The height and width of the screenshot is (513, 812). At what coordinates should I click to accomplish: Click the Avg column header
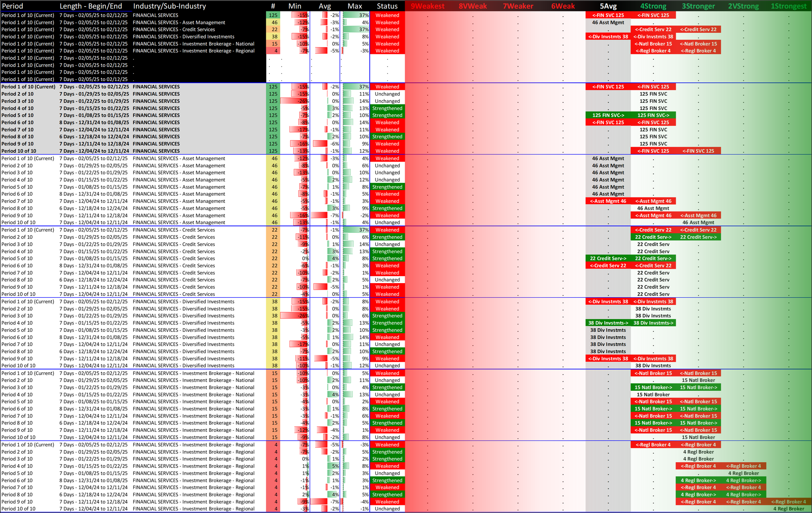point(325,6)
